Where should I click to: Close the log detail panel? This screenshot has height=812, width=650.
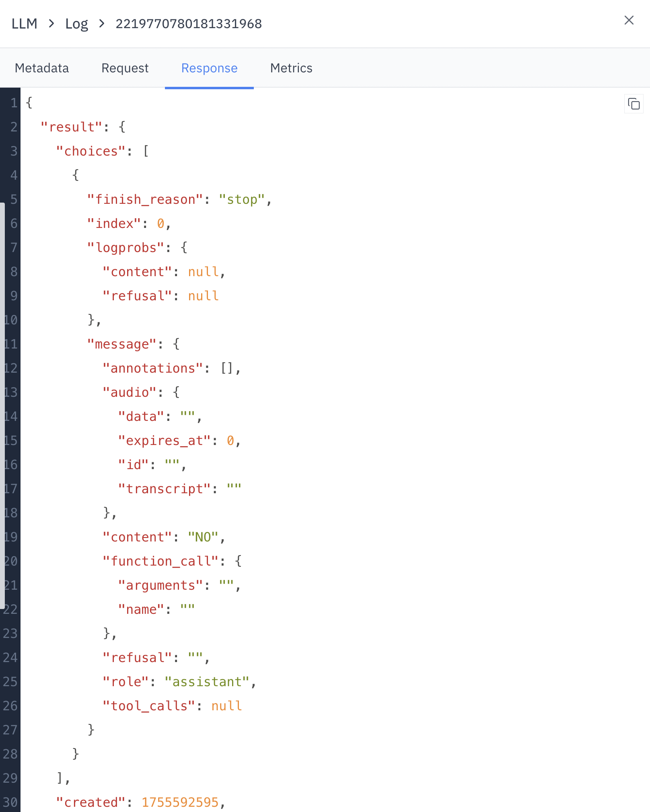629,21
